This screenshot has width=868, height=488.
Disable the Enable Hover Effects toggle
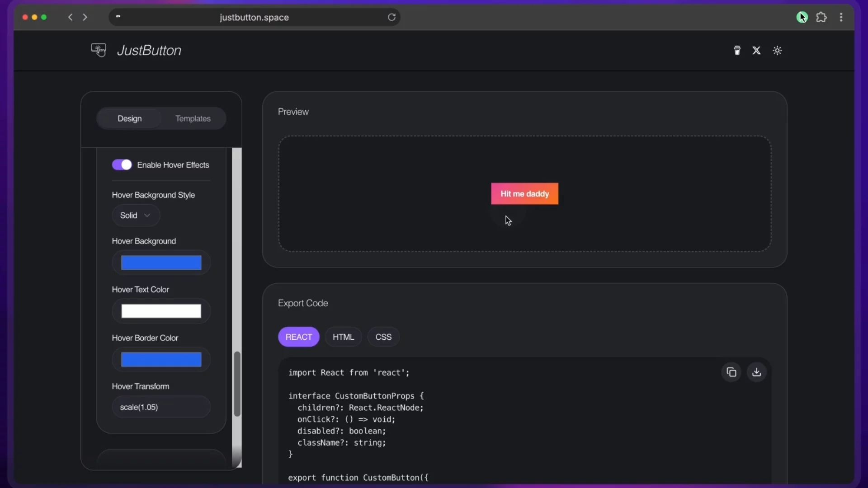click(122, 164)
